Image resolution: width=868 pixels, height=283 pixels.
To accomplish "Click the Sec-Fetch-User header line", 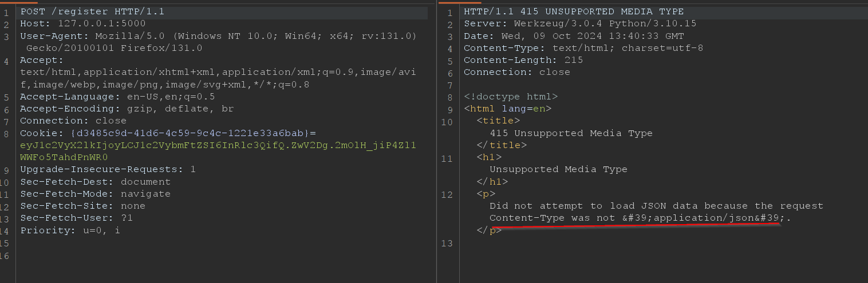I will pyautogui.click(x=76, y=218).
